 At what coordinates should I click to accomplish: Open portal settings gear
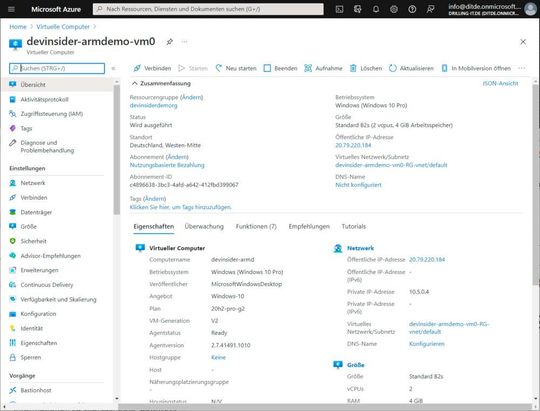click(394, 9)
